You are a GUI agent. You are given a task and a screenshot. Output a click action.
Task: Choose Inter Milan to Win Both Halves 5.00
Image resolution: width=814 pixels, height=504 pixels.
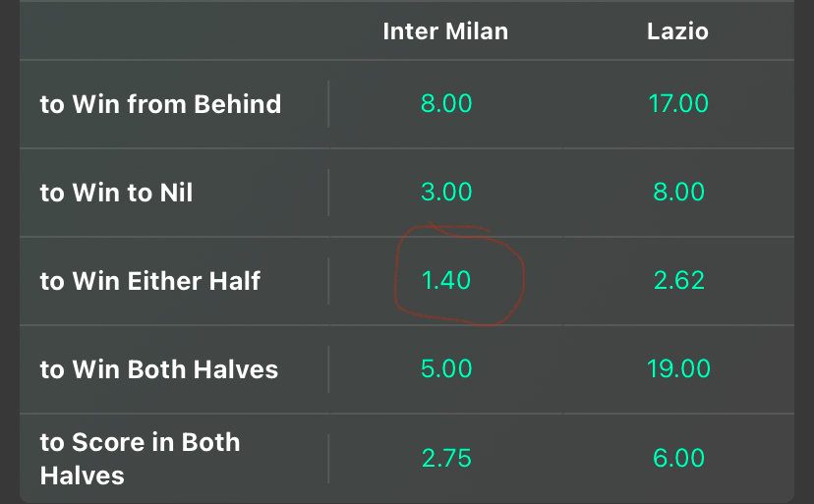[x=446, y=369]
